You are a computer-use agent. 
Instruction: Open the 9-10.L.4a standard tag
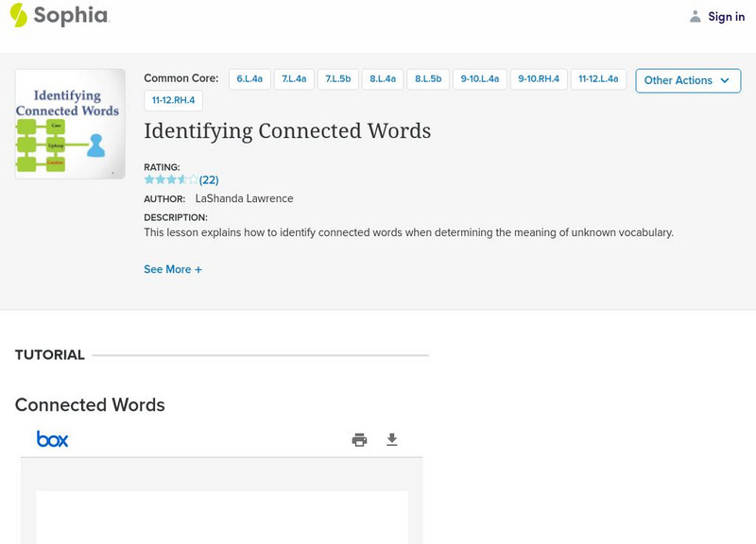[480, 79]
